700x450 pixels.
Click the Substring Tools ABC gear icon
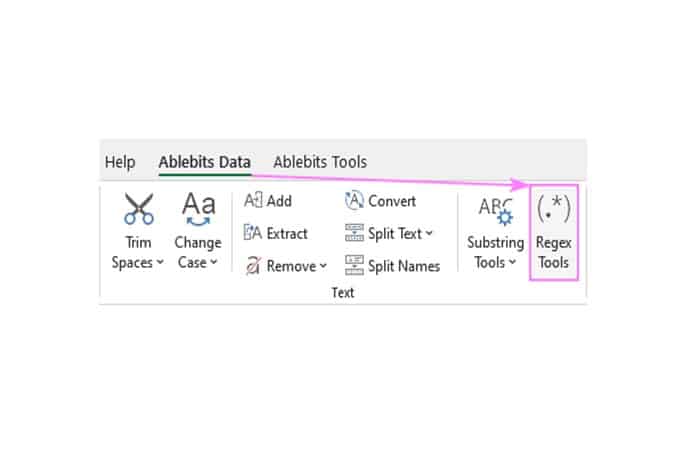point(496,211)
